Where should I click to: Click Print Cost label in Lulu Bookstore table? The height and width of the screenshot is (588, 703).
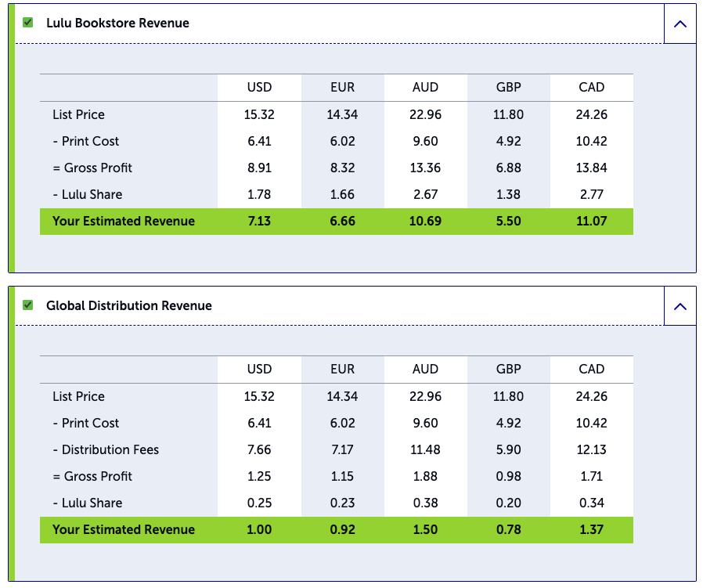pos(85,141)
